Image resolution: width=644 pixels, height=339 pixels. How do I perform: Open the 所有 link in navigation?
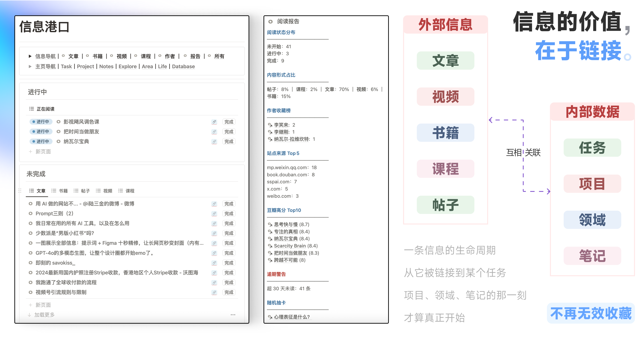(219, 56)
